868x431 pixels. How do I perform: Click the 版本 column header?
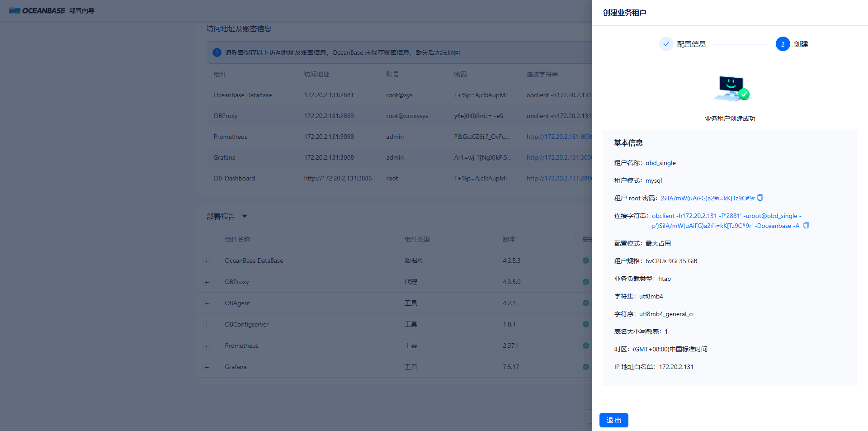(509, 239)
